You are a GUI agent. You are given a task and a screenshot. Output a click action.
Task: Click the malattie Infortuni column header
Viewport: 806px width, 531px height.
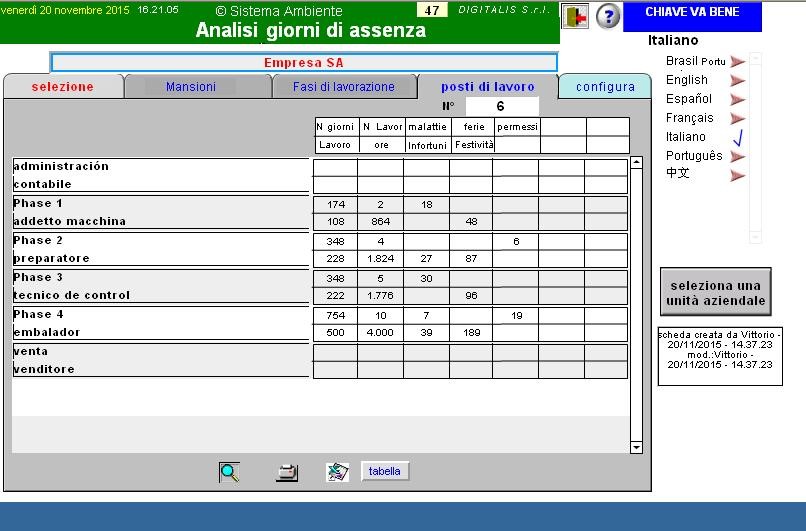tap(428, 136)
